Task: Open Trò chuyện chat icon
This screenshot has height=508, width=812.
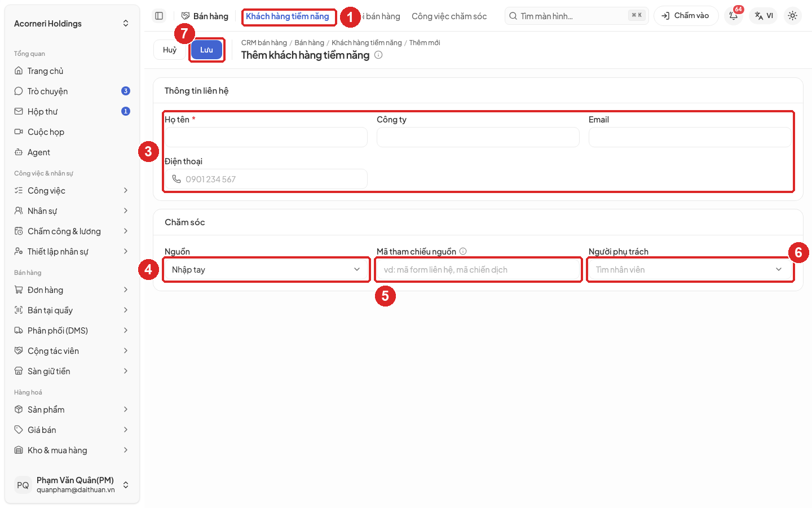Action: tap(19, 91)
